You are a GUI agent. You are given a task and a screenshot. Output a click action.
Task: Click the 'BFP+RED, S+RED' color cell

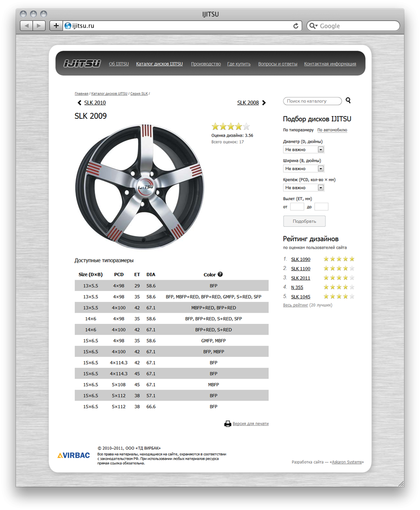tap(213, 330)
